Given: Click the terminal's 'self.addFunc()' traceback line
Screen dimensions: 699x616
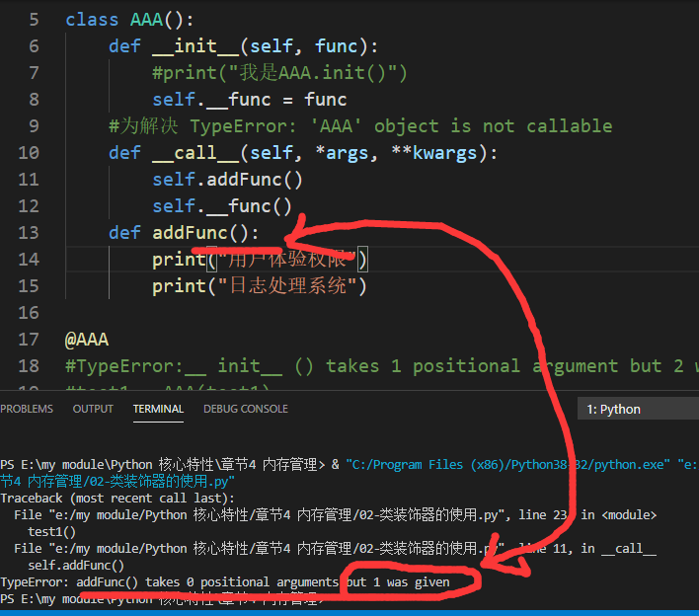Looking at the screenshot, I should 76,566.
